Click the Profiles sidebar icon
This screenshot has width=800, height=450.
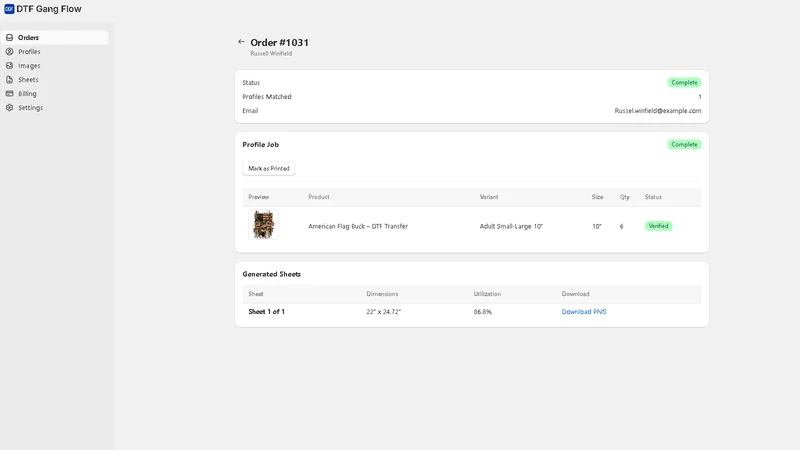coord(9,52)
